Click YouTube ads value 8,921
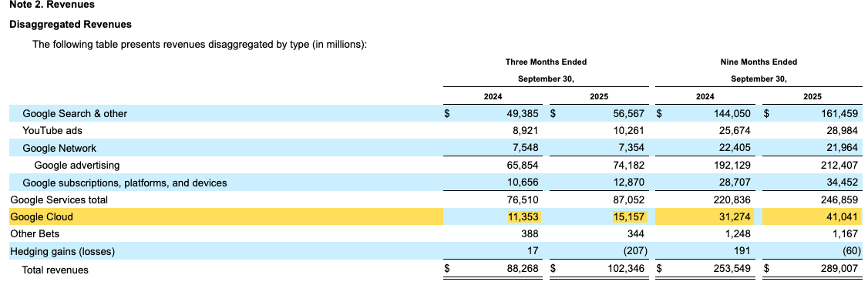Screen dimensions: 868x285 click(525, 131)
